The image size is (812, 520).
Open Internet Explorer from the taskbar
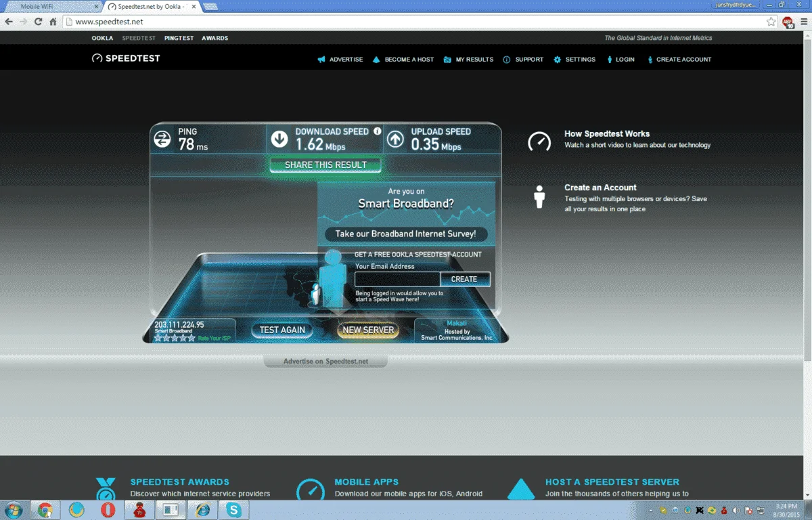pos(202,510)
